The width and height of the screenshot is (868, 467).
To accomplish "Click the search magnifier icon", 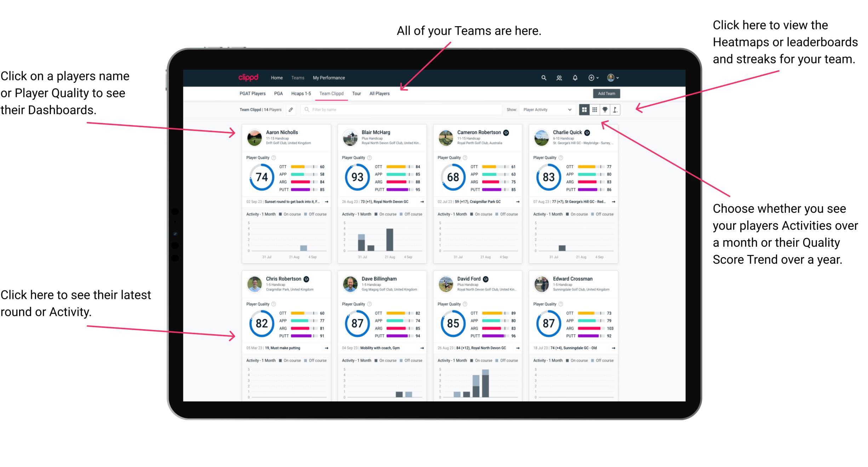I will pos(543,78).
